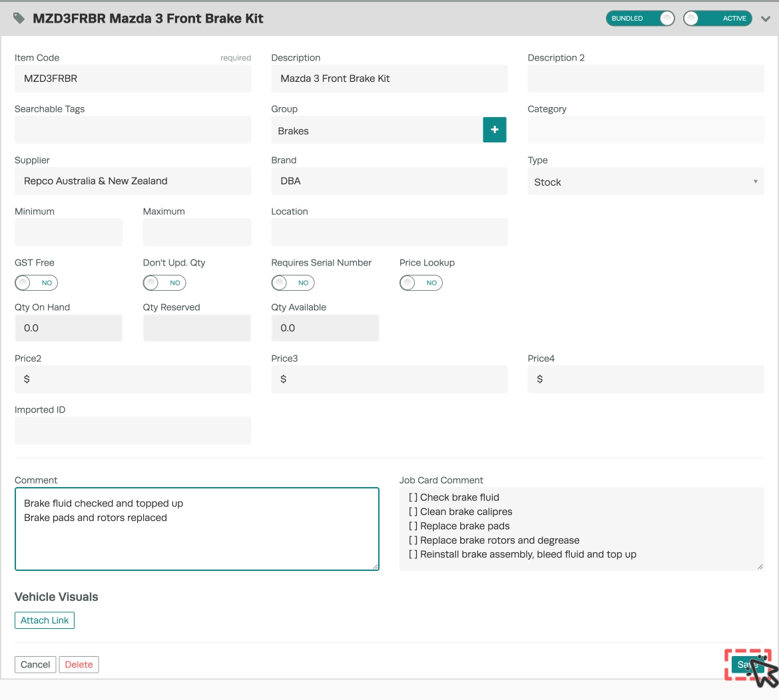The height and width of the screenshot is (700, 779).
Task: Click the '[ ] Replace brake pads' line
Action: (459, 526)
